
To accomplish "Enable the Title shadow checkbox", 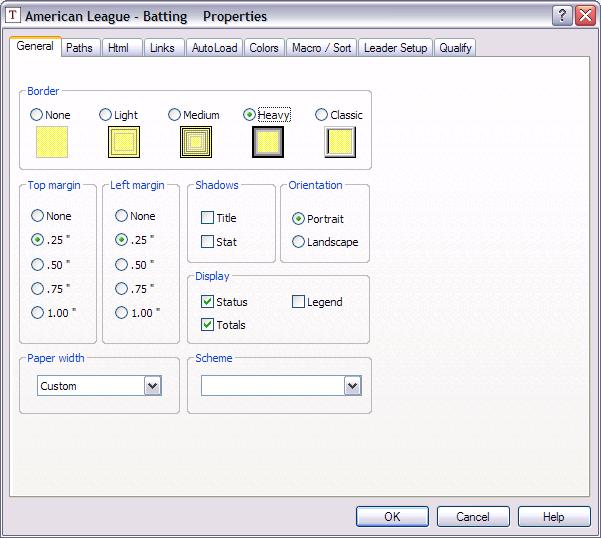I will coord(207,218).
